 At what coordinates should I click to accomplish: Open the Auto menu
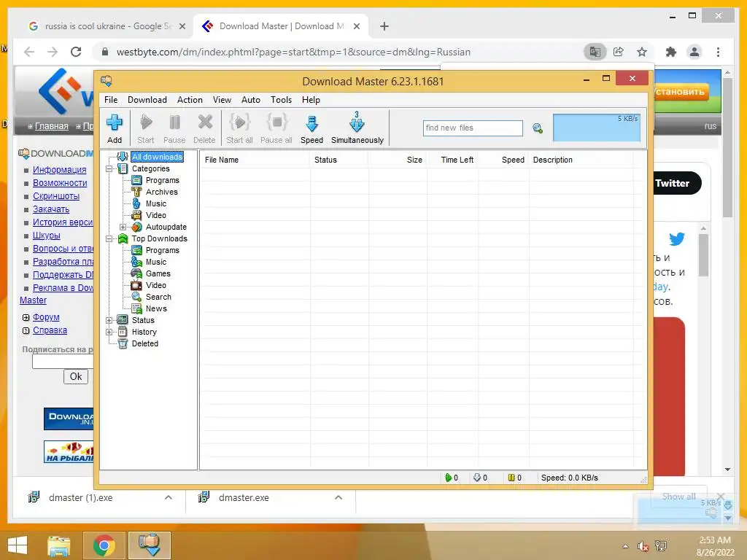click(251, 99)
